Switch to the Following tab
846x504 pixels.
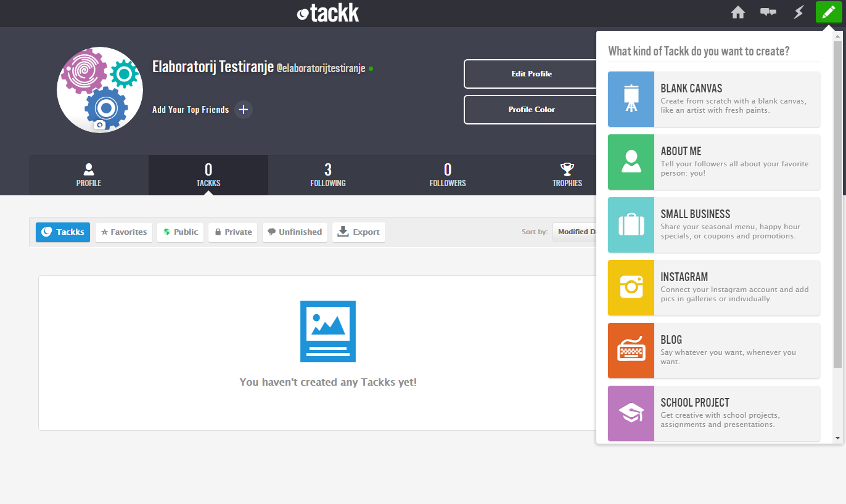(x=328, y=175)
